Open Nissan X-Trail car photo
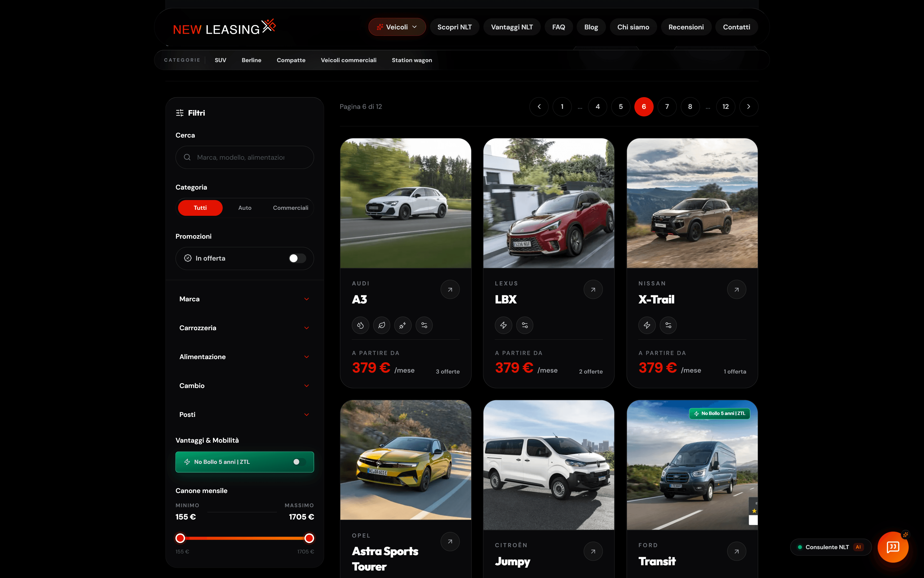 [x=692, y=203]
